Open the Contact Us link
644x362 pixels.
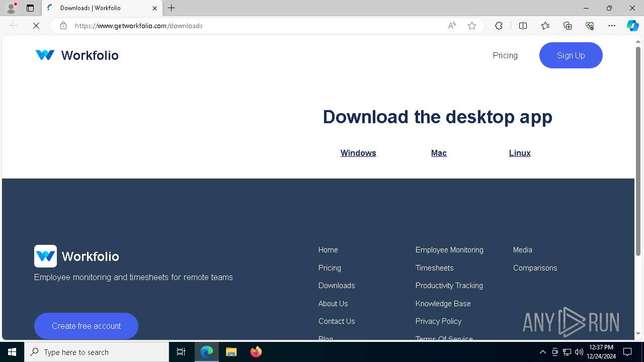(x=337, y=321)
